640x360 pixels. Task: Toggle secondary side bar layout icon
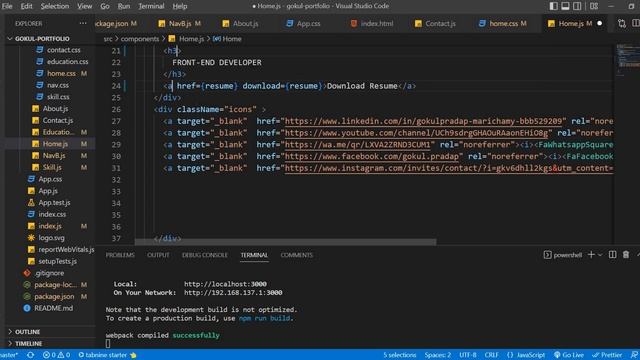[x=577, y=6]
